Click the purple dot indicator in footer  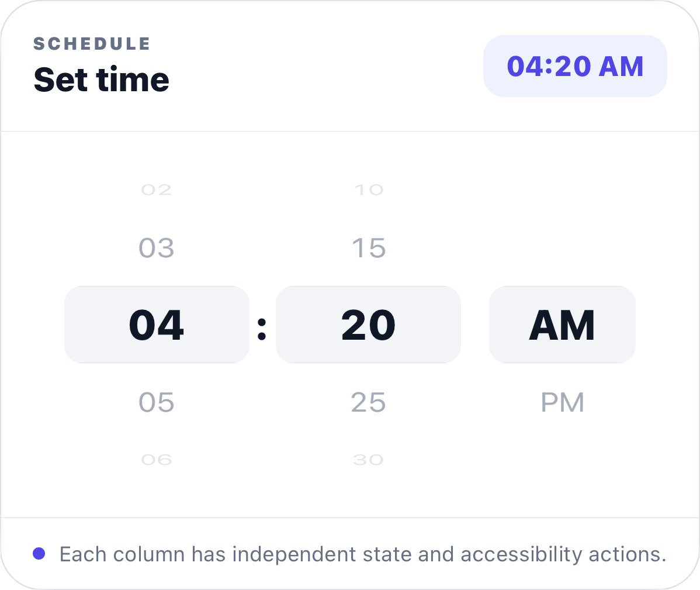[39, 554]
